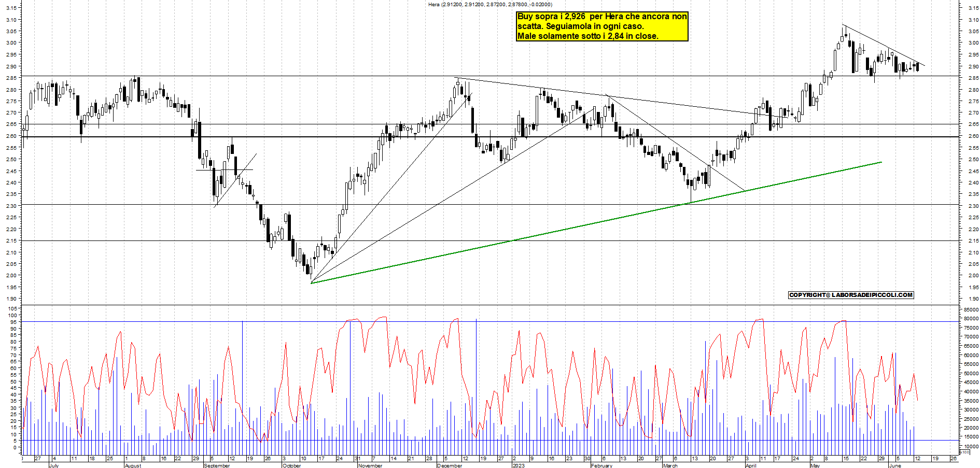Click the 80000 volume scale value
This screenshot has height=468, width=980.
point(971,319)
